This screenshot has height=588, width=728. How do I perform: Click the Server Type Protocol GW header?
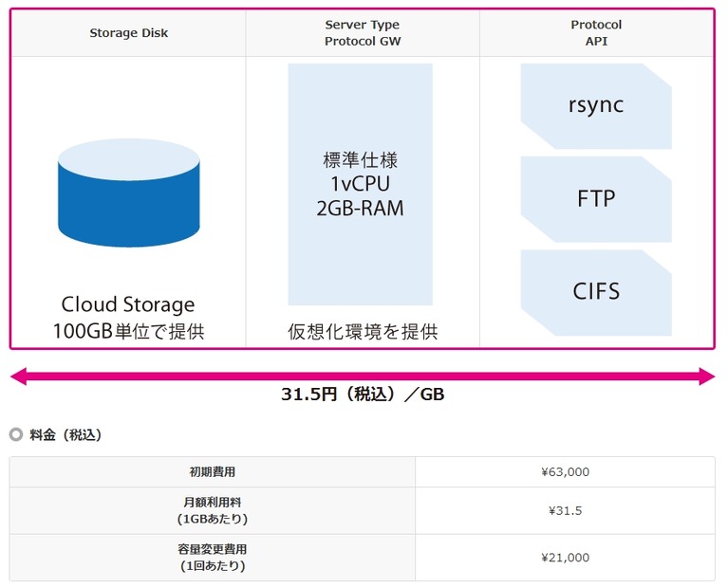[363, 33]
